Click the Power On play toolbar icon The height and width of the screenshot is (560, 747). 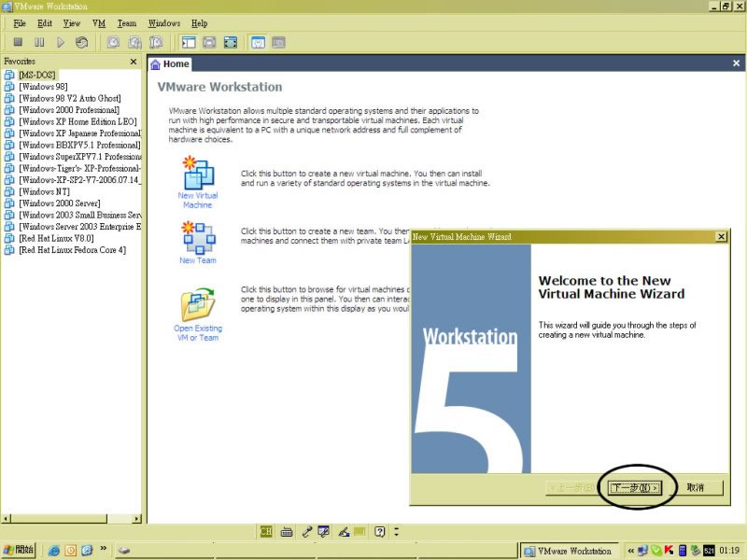(x=61, y=42)
